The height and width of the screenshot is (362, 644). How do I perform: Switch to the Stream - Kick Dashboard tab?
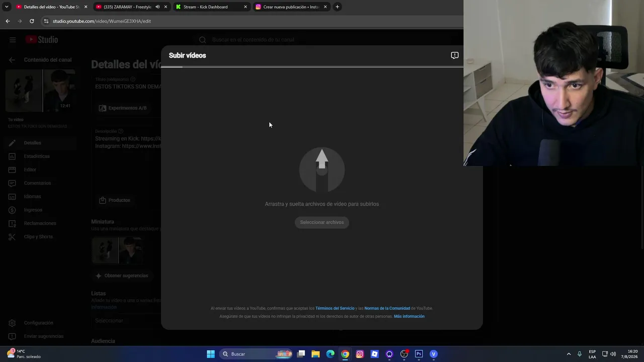coord(211,7)
